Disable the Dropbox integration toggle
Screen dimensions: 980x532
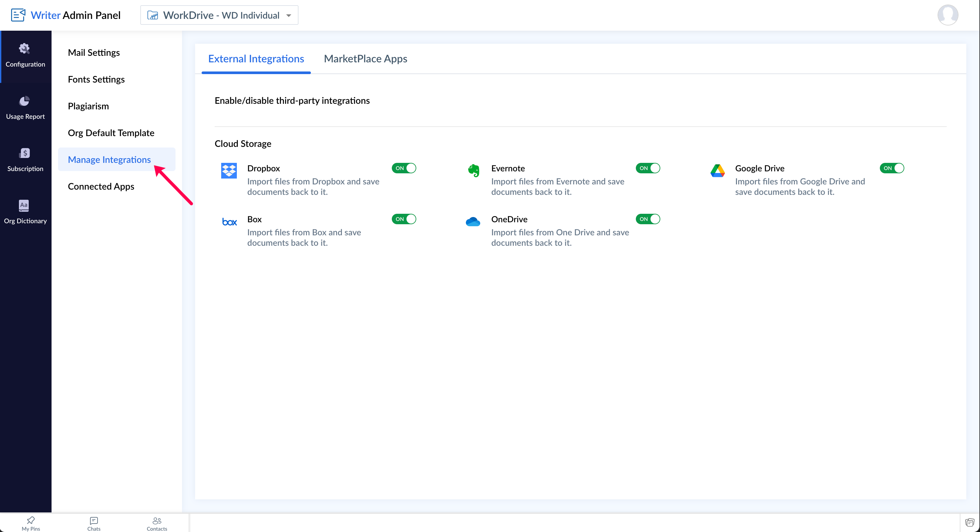coord(404,168)
